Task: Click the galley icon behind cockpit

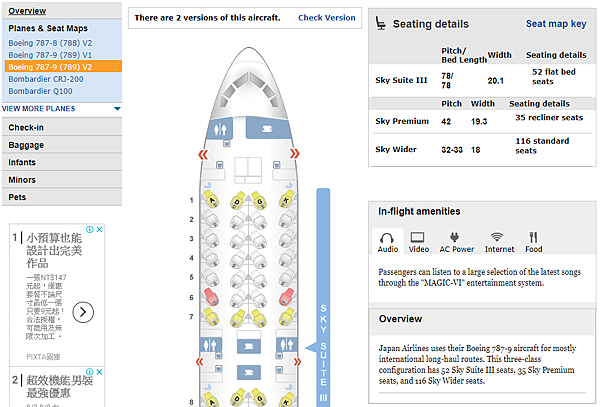Action: pos(267,129)
